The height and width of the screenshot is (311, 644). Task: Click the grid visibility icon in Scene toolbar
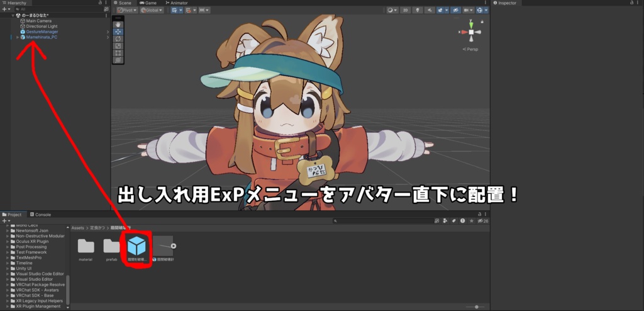(176, 10)
